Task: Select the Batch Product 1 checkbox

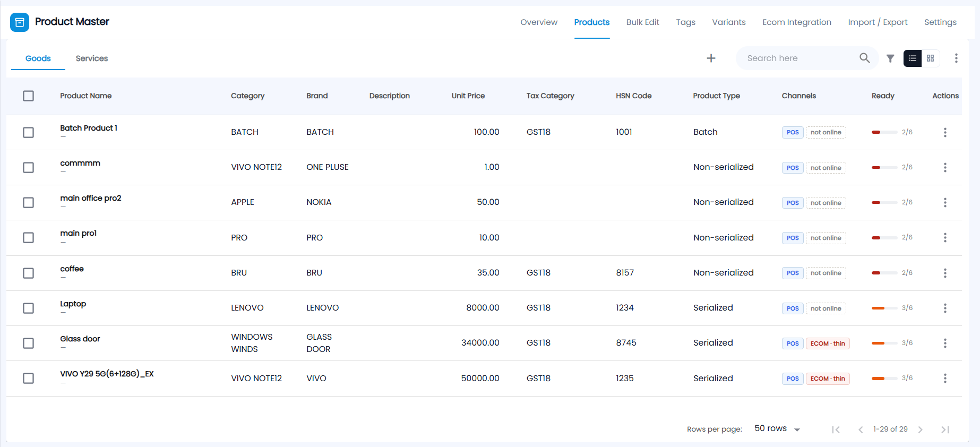Action: pyautogui.click(x=29, y=132)
